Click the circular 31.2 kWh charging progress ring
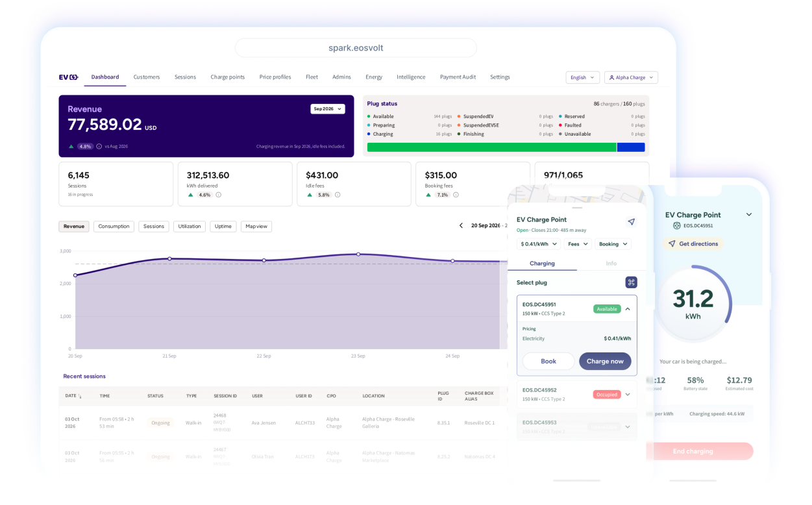The height and width of the screenshot is (505, 812). (x=693, y=303)
